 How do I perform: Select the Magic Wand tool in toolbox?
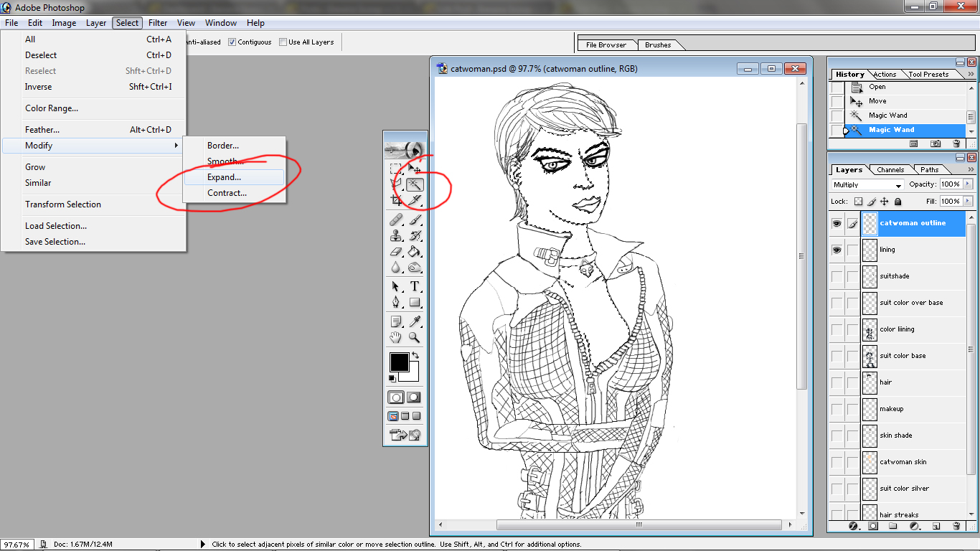coord(414,185)
